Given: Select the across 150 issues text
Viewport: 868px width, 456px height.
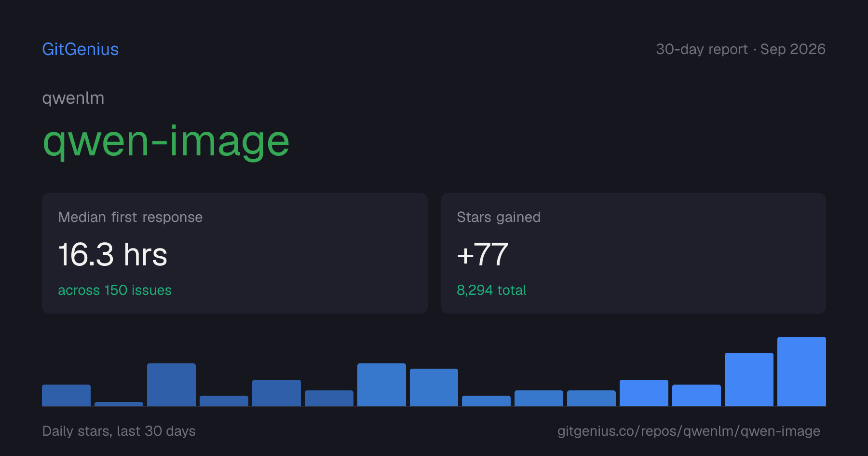Looking at the screenshot, I should [x=115, y=290].
